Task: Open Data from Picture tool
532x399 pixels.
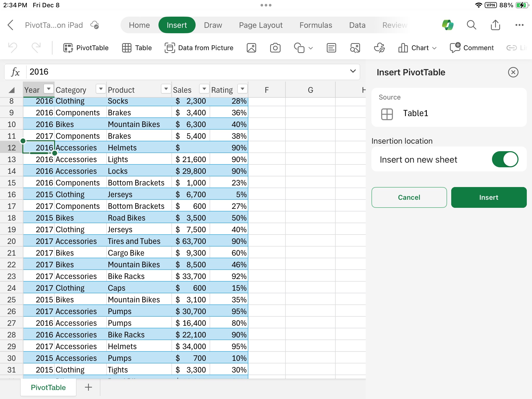Action: tap(199, 47)
